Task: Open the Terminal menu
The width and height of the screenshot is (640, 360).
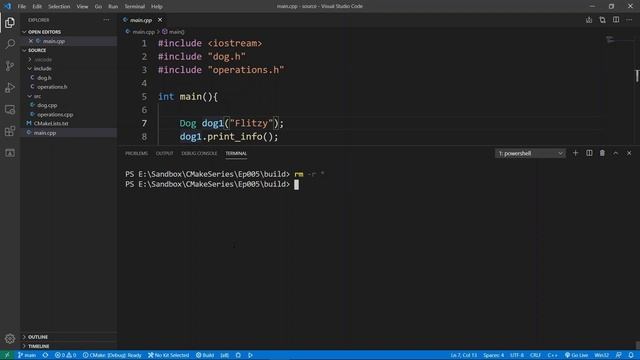Action: (135, 6)
